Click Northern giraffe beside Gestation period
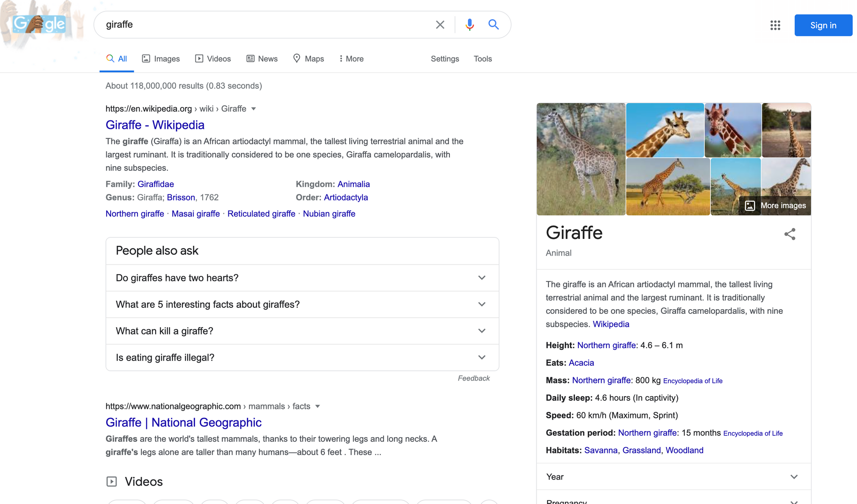 [x=647, y=433]
